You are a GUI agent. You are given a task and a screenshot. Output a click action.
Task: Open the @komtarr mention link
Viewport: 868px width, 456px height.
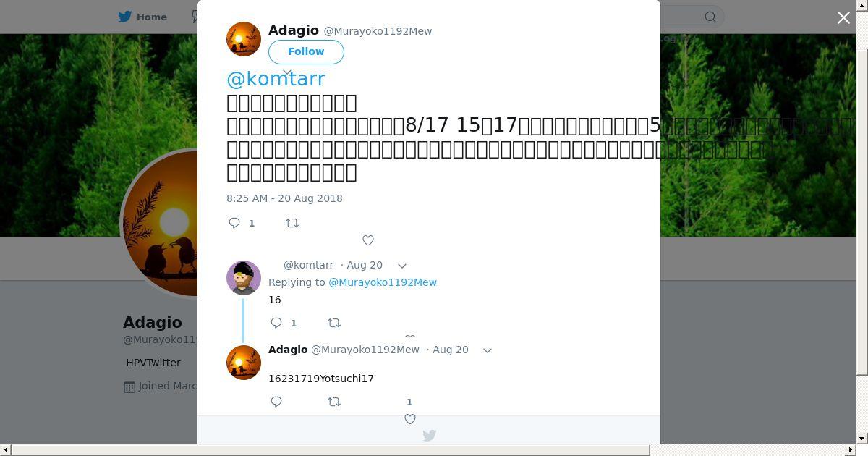(x=276, y=78)
